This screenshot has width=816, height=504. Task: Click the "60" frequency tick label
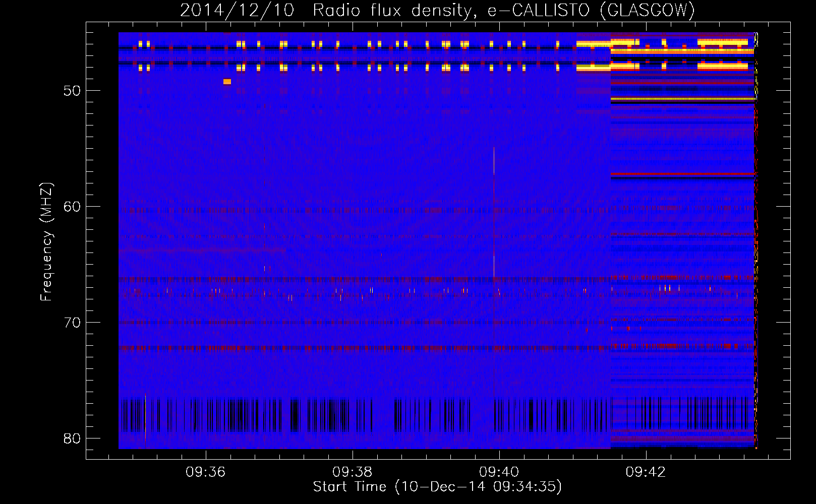click(72, 207)
